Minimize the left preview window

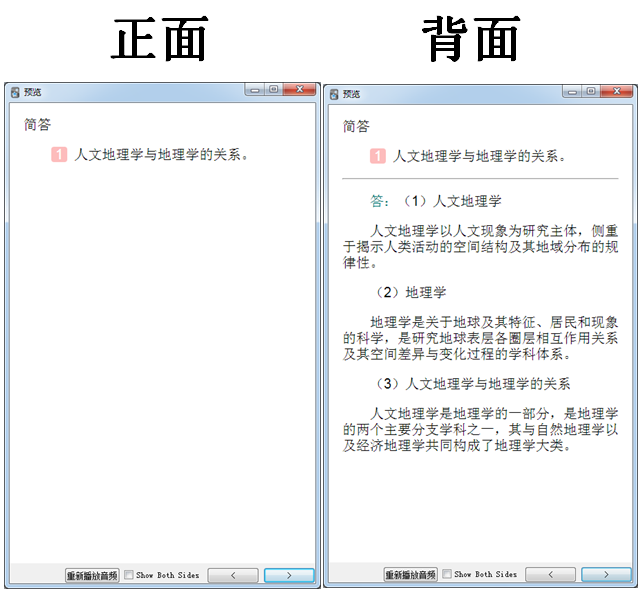point(255,90)
